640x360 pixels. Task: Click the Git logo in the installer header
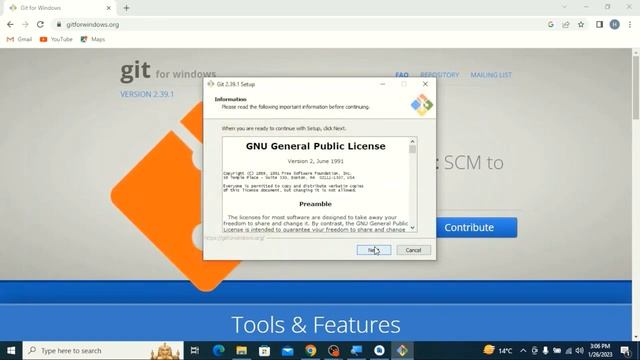click(422, 104)
